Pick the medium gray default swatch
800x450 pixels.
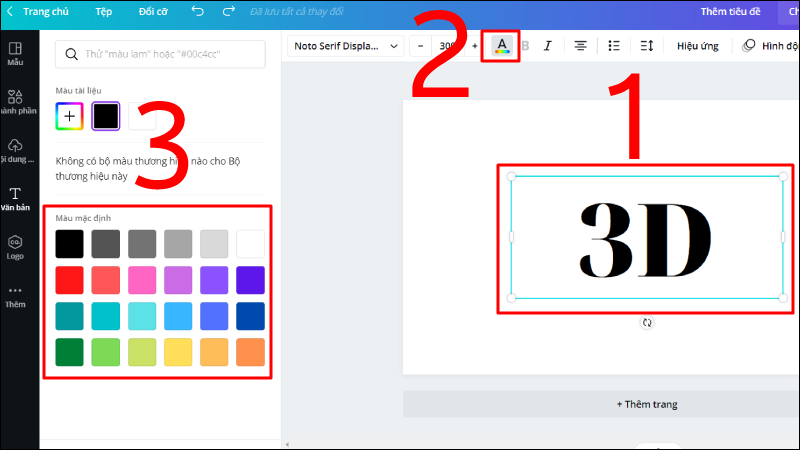pyautogui.click(x=142, y=244)
